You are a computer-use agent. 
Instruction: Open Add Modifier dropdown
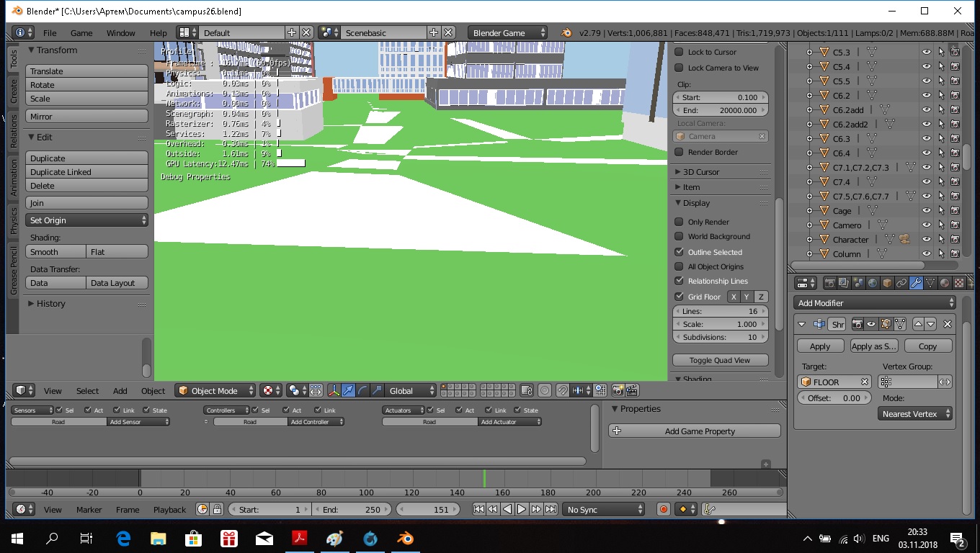[875, 303]
